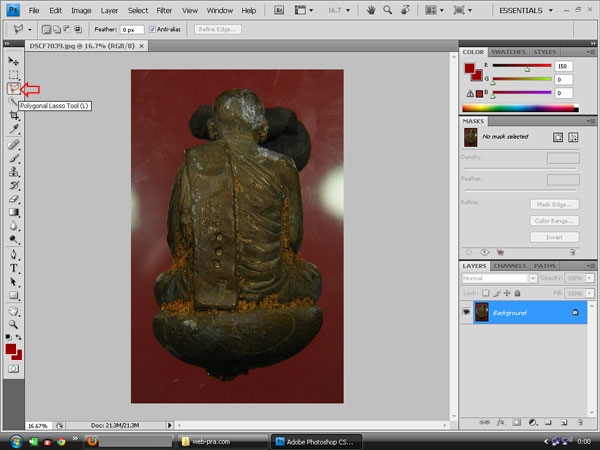Select the Dodge tool

coord(13,240)
